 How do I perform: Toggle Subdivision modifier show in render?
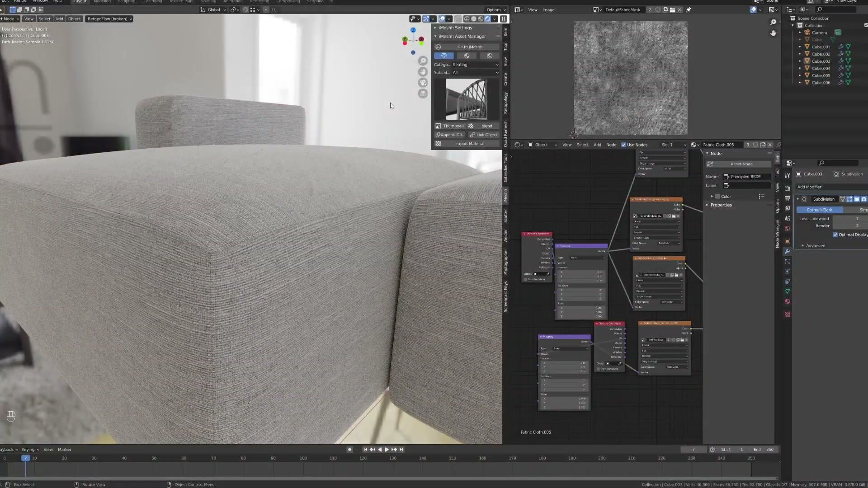[x=864, y=199]
